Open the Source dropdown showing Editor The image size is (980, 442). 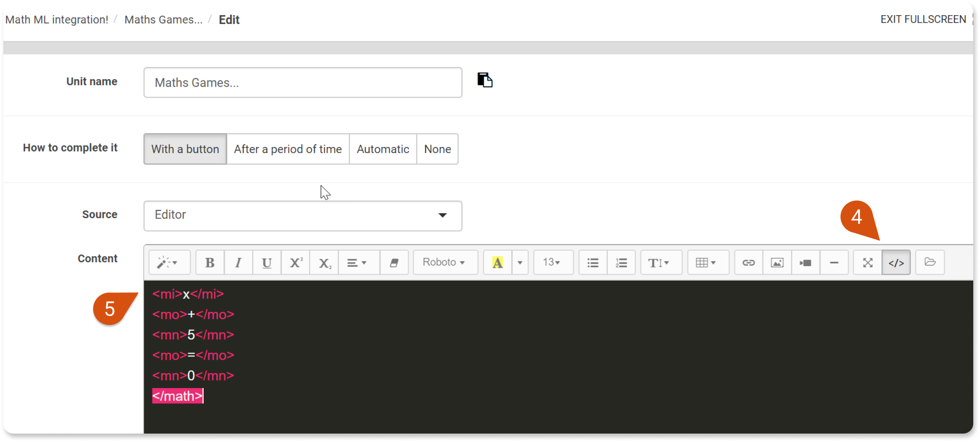(303, 216)
